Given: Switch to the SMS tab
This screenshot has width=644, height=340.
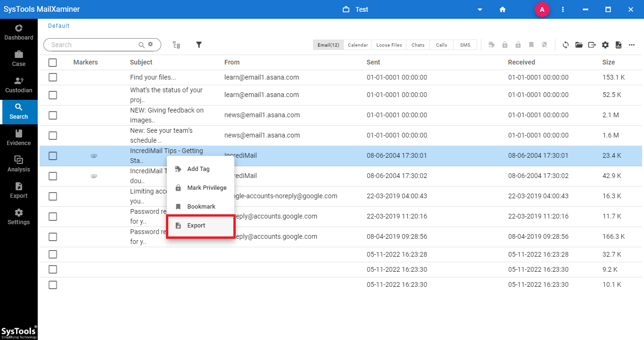Looking at the screenshot, I should click(465, 45).
